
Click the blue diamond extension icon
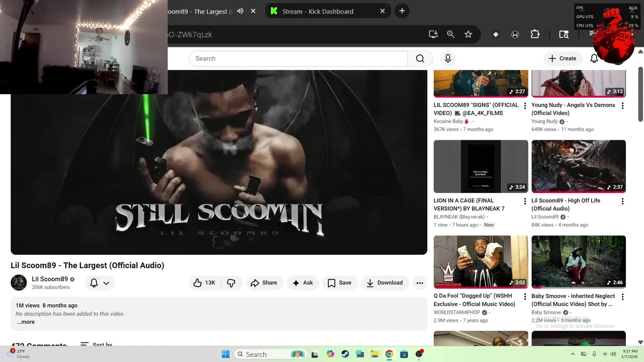(x=496, y=34)
